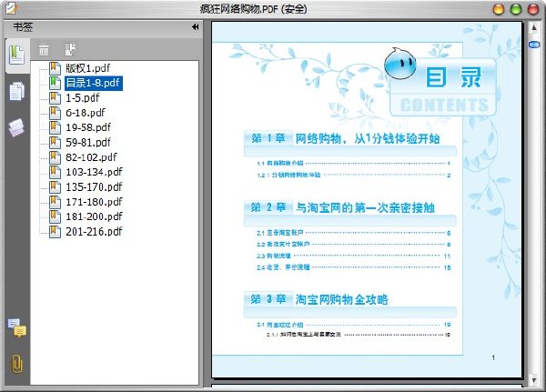Image resolution: width=546 pixels, height=392 pixels.
Task: Click bookmark icon beside 19-58.pdf
Action: click(55, 127)
